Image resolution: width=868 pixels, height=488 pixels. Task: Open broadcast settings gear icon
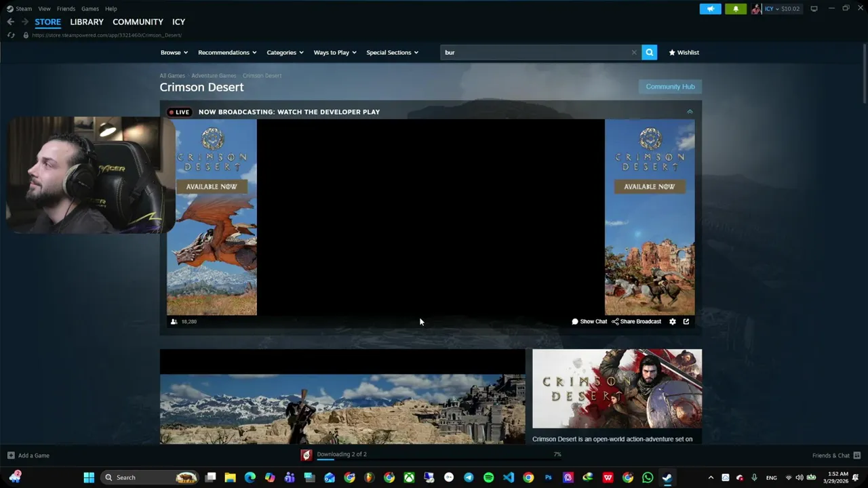tap(672, 321)
